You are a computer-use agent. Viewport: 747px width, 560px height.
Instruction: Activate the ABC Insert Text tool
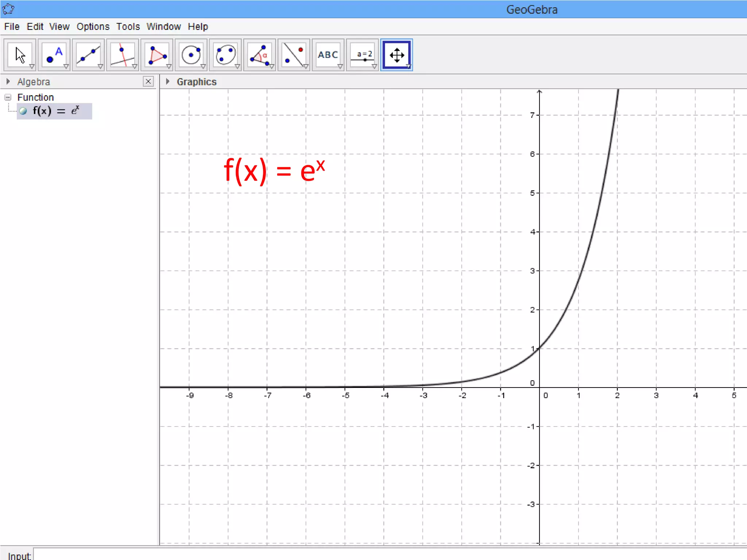[x=328, y=55]
